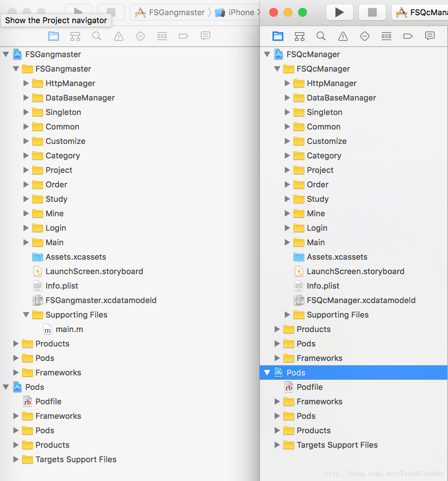Select the FSGangmaster scheme in toolbar

[170, 13]
